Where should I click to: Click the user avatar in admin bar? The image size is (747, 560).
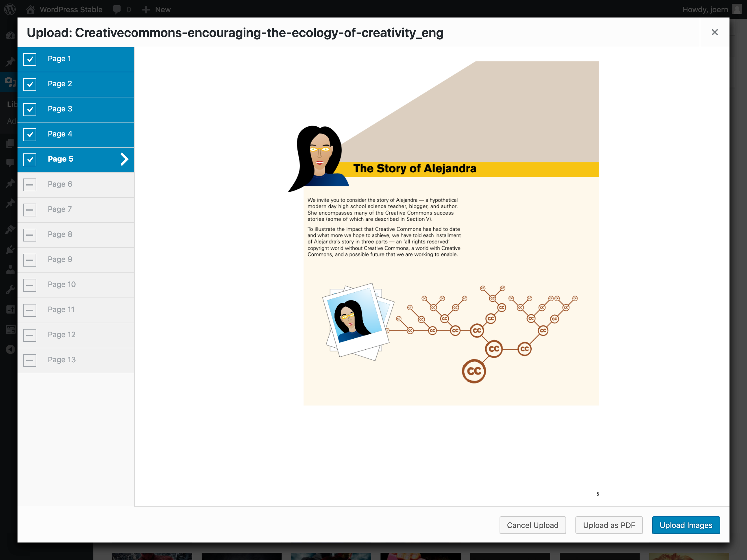737,9
